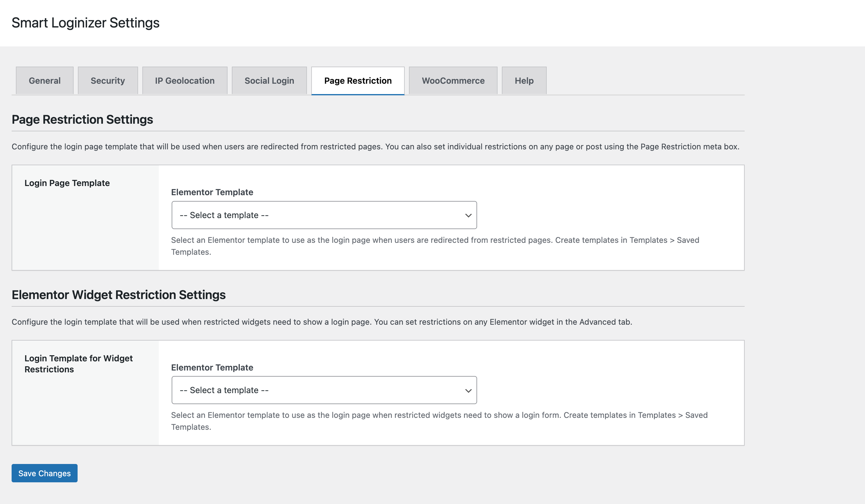
Task: View the Help tab
Action: (x=524, y=81)
